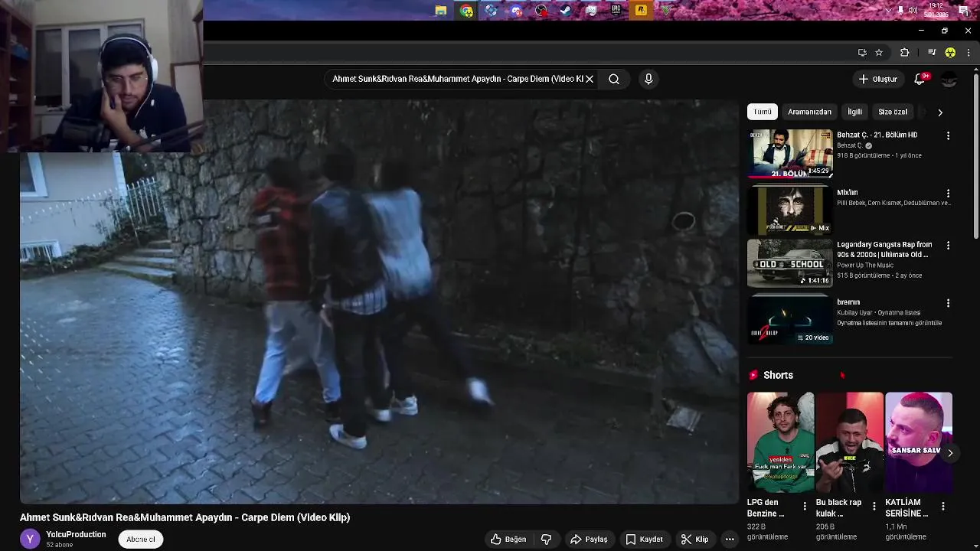Viewport: 980px width, 551px height.
Task: Select the Tümü filter chip
Action: (763, 112)
